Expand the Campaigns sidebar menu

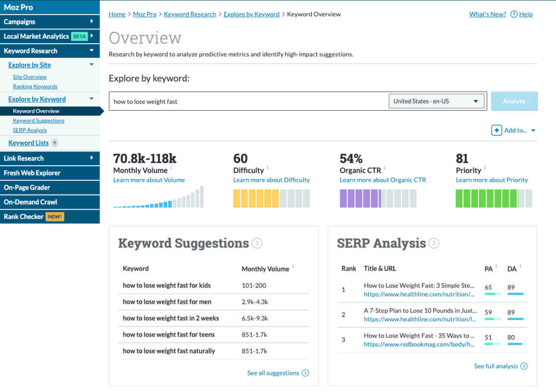pos(92,22)
